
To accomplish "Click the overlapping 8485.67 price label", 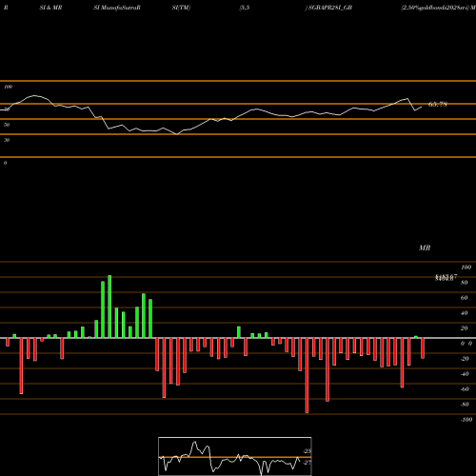I will [446, 277].
